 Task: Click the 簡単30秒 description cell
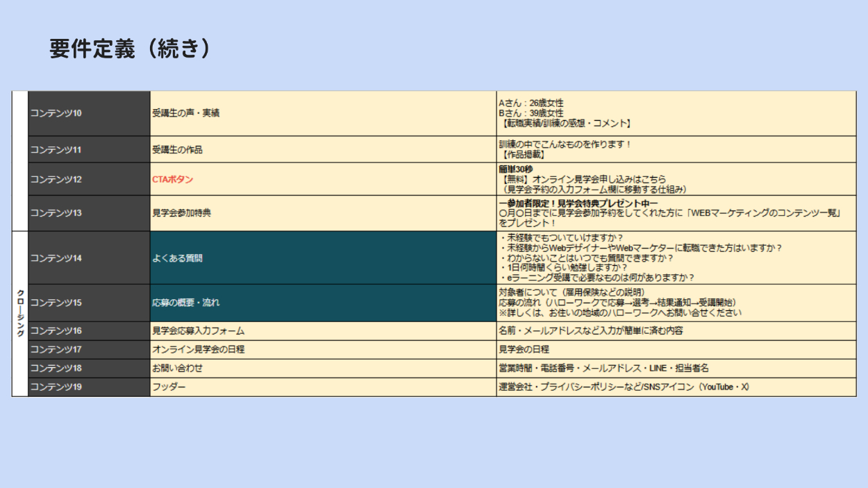coord(676,179)
